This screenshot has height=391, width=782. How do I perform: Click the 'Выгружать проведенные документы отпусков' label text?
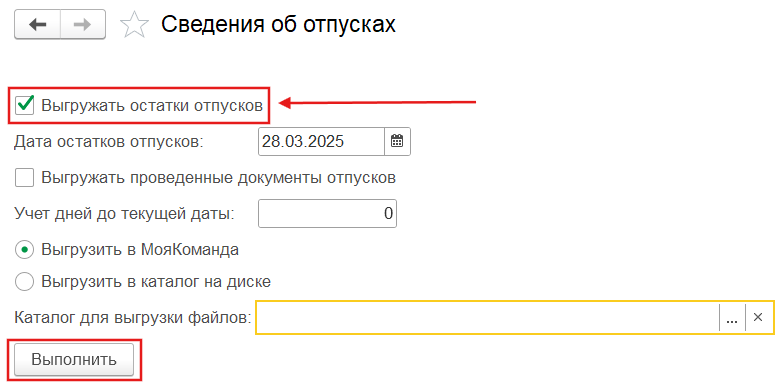click(218, 178)
